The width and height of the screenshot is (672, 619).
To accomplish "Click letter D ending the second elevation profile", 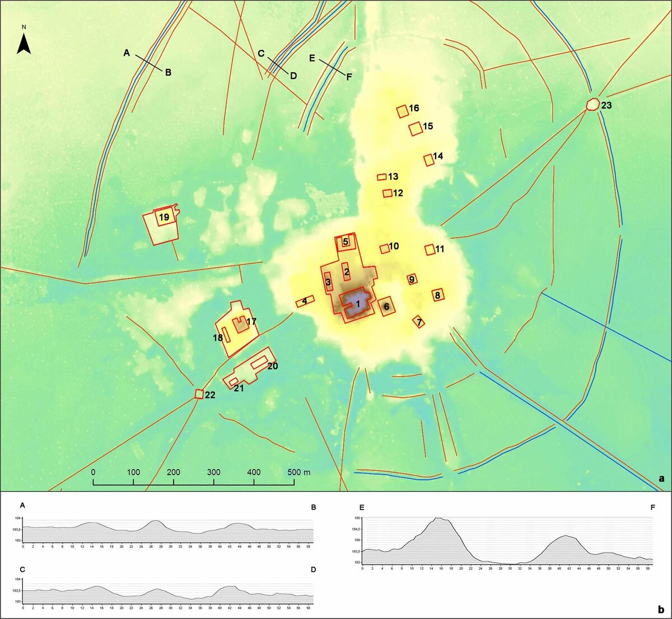I will click(314, 569).
